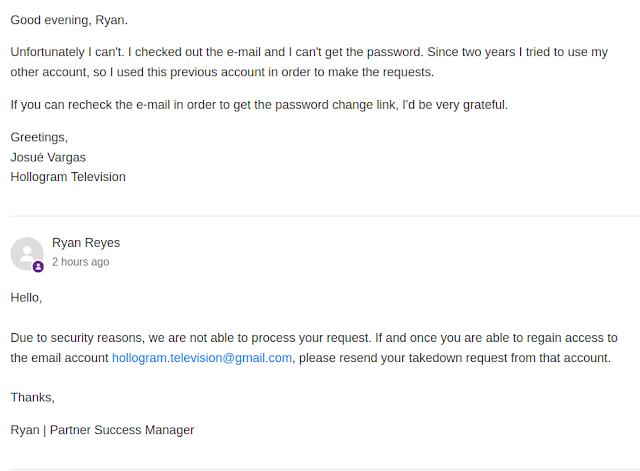Click 'Ryan | Partner Success Manager' signature

(x=102, y=430)
